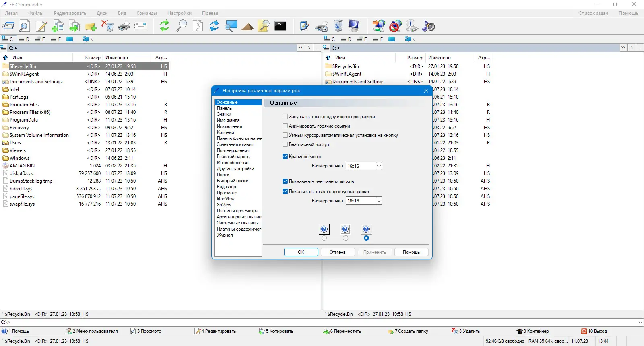644x346 pixels.
Task: Click the Connect network drive toolbar icon
Action: [x=378, y=26]
